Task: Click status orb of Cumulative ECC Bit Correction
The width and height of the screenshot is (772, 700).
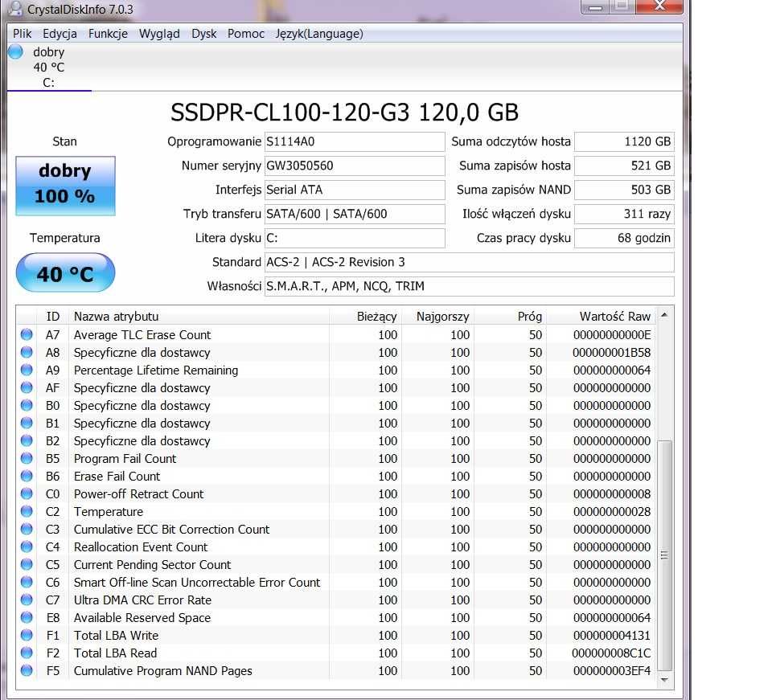Action: coord(27,530)
